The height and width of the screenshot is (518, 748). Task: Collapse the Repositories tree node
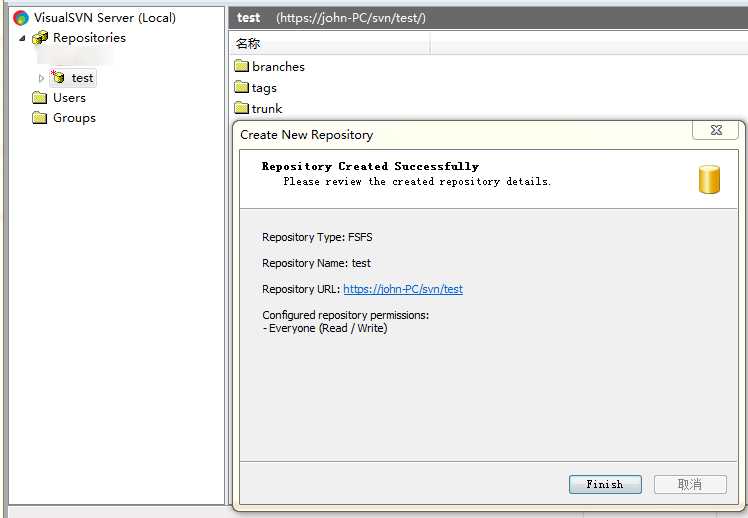(22, 38)
